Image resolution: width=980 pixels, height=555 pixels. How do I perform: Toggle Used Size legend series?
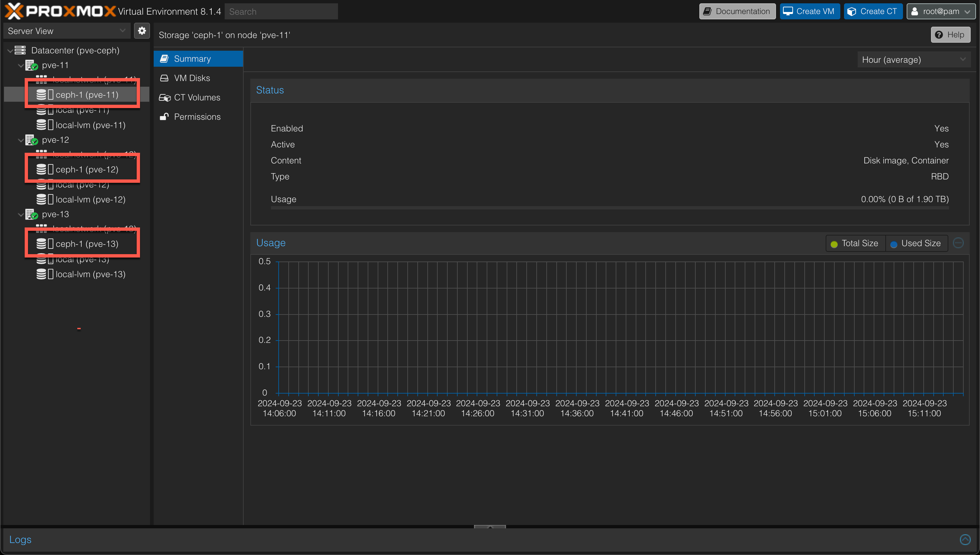pyautogui.click(x=916, y=243)
